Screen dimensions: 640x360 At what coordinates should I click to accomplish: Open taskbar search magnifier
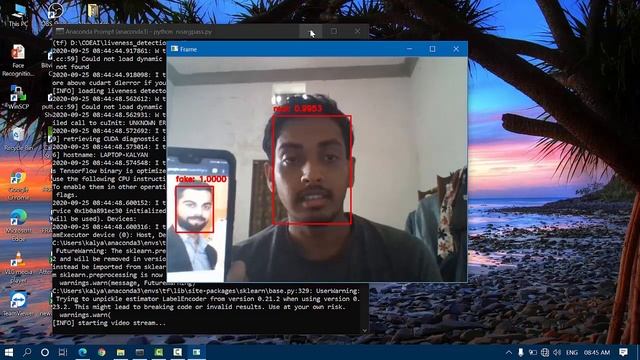click(27, 352)
